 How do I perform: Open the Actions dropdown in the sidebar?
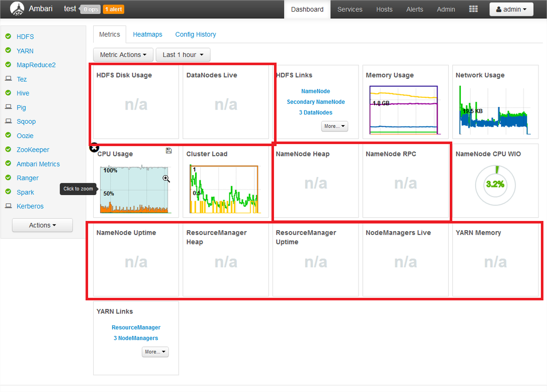(42, 225)
